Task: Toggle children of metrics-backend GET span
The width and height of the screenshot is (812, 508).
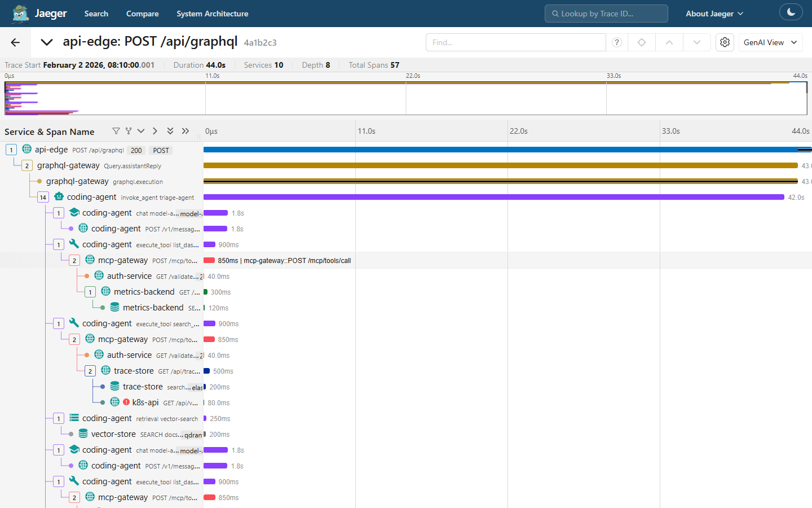Action: tap(90, 292)
